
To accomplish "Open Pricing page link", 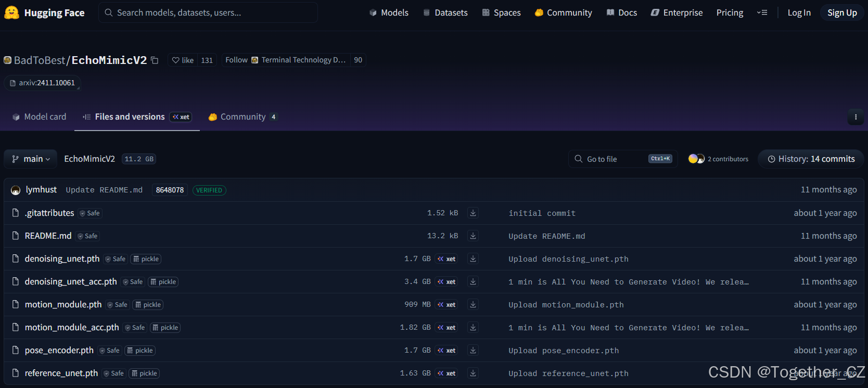I will (730, 12).
